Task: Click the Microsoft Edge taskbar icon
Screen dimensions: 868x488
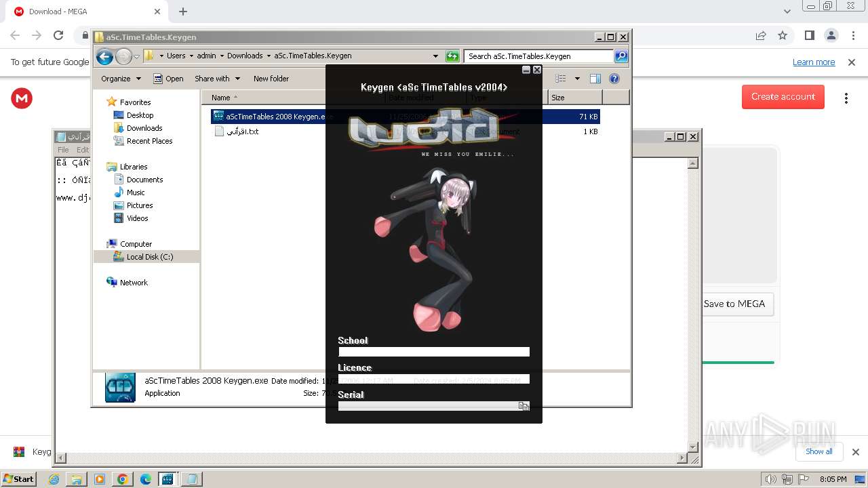Action: (145, 479)
